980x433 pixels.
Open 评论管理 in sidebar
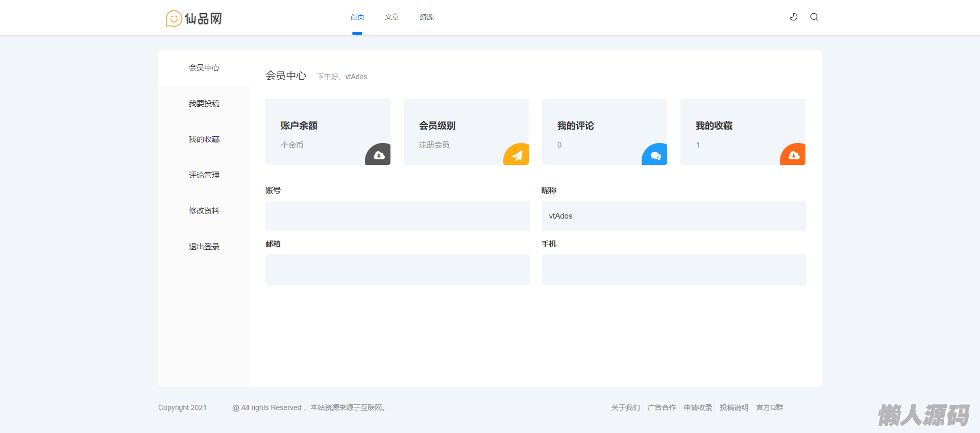(204, 175)
